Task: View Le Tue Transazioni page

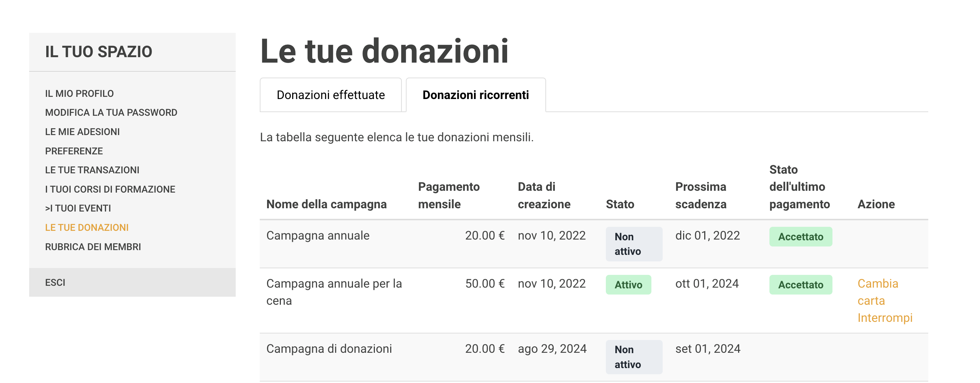Action: (92, 170)
